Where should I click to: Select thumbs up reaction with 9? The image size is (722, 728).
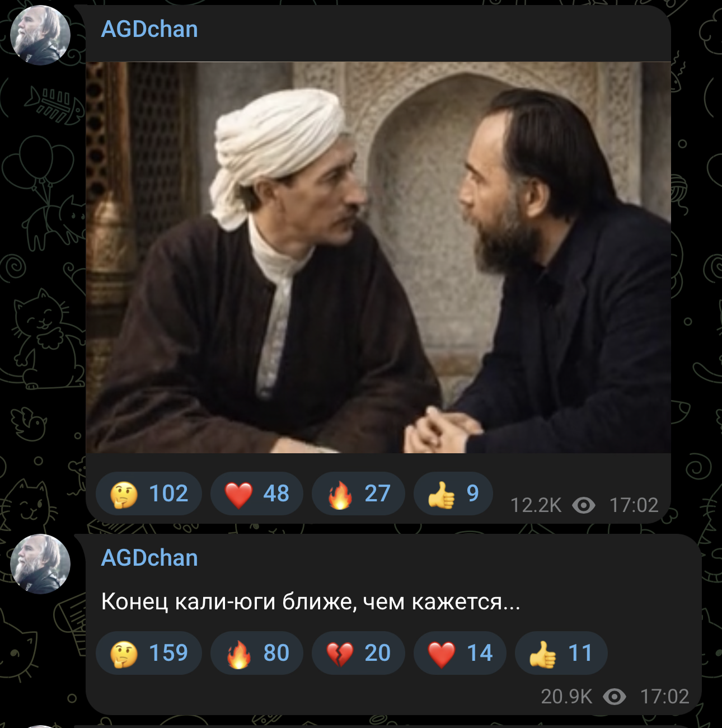[x=453, y=494]
